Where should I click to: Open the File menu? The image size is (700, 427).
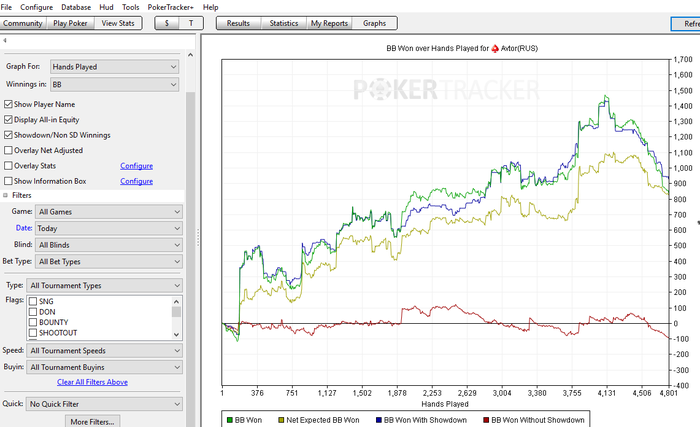tap(6, 7)
